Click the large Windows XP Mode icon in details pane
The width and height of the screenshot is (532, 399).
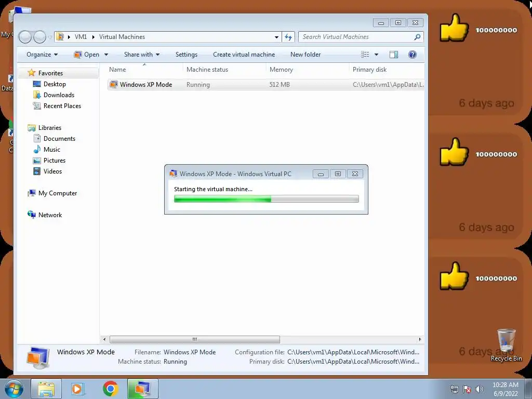click(38, 357)
